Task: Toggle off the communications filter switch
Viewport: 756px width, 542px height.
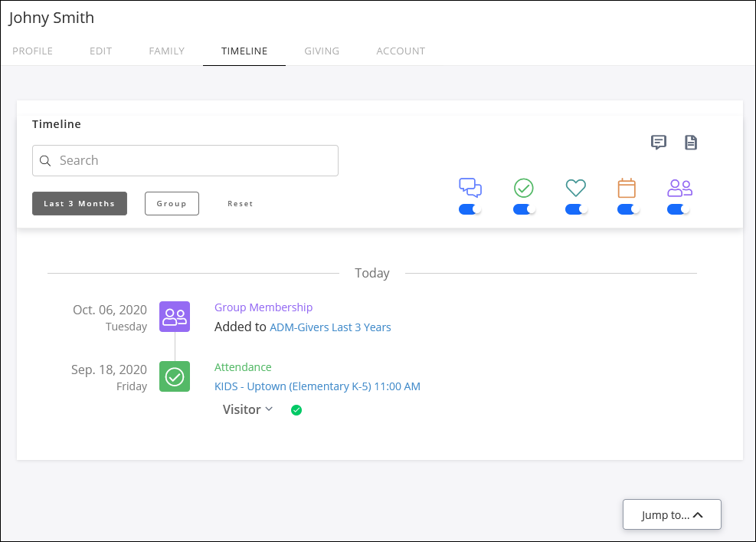Action: point(470,209)
